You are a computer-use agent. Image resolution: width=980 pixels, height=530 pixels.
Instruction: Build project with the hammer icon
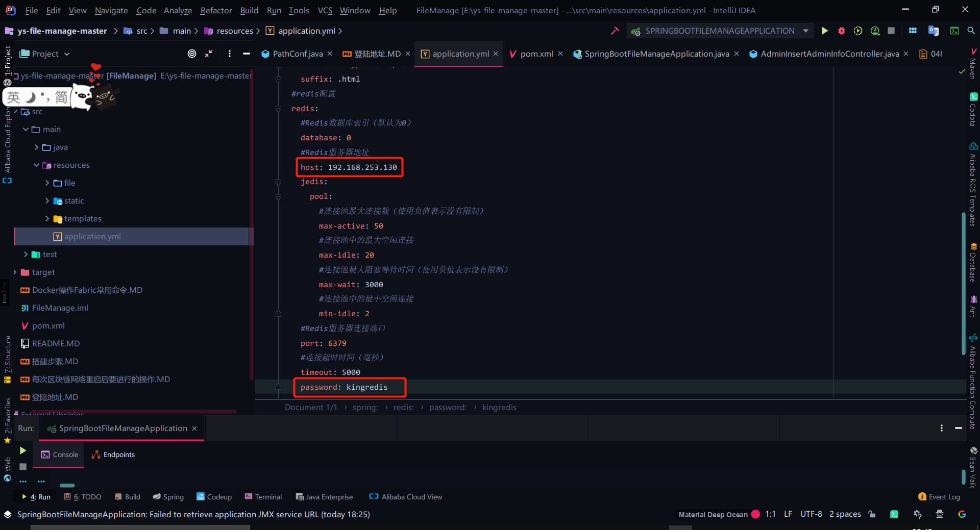(x=615, y=31)
